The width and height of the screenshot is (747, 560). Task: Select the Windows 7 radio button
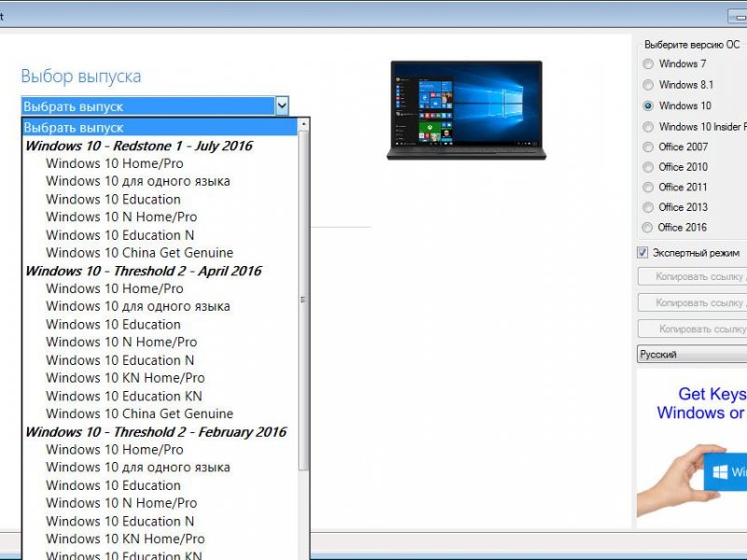pos(648,63)
